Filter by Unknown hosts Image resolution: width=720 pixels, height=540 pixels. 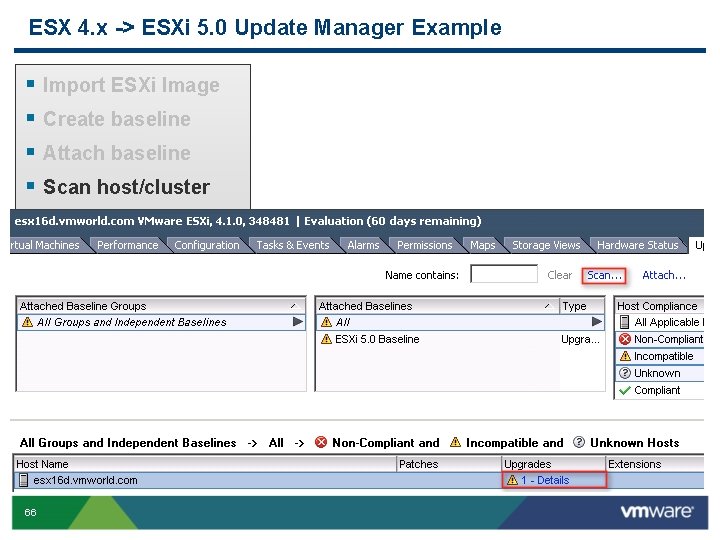pyautogui.click(x=660, y=373)
